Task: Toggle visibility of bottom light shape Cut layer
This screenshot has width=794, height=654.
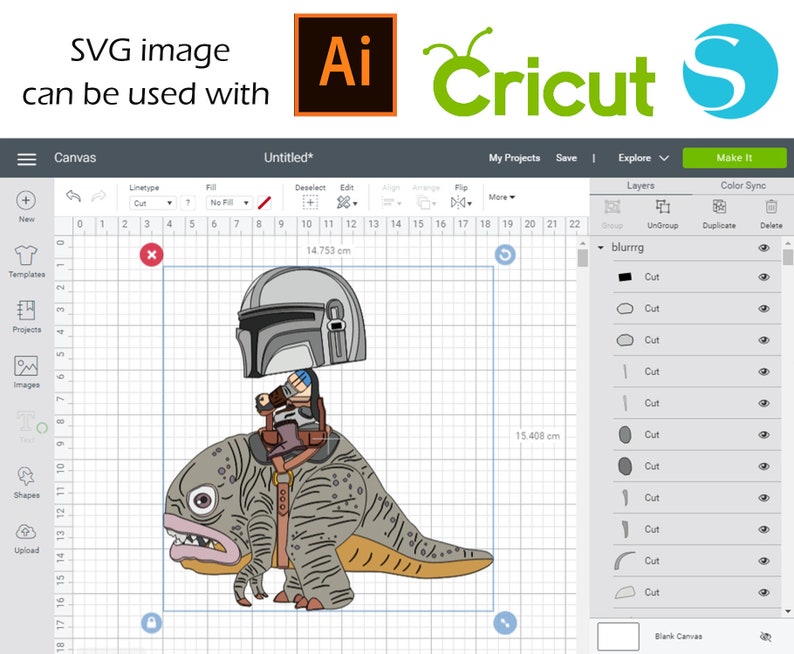Action: tap(764, 592)
